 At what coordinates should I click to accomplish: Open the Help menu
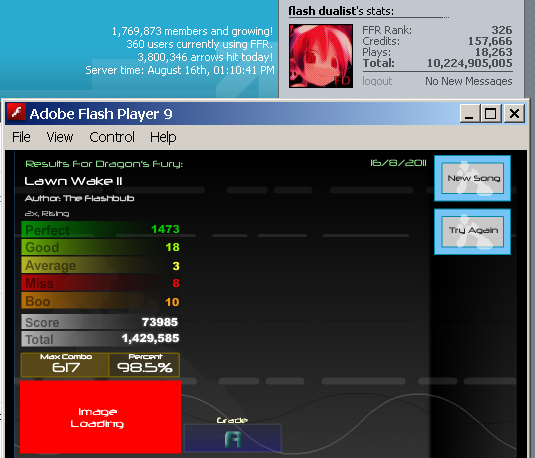pyautogui.click(x=163, y=137)
